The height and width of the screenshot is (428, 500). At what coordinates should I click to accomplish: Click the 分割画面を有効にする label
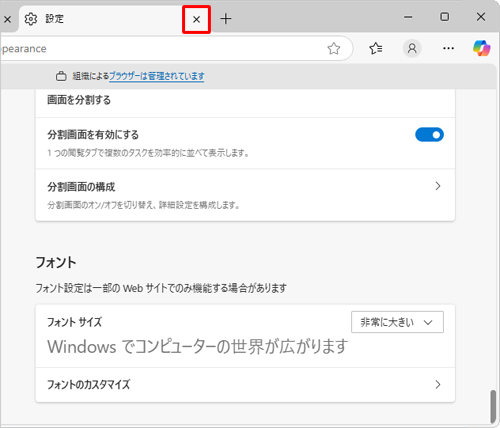point(93,135)
